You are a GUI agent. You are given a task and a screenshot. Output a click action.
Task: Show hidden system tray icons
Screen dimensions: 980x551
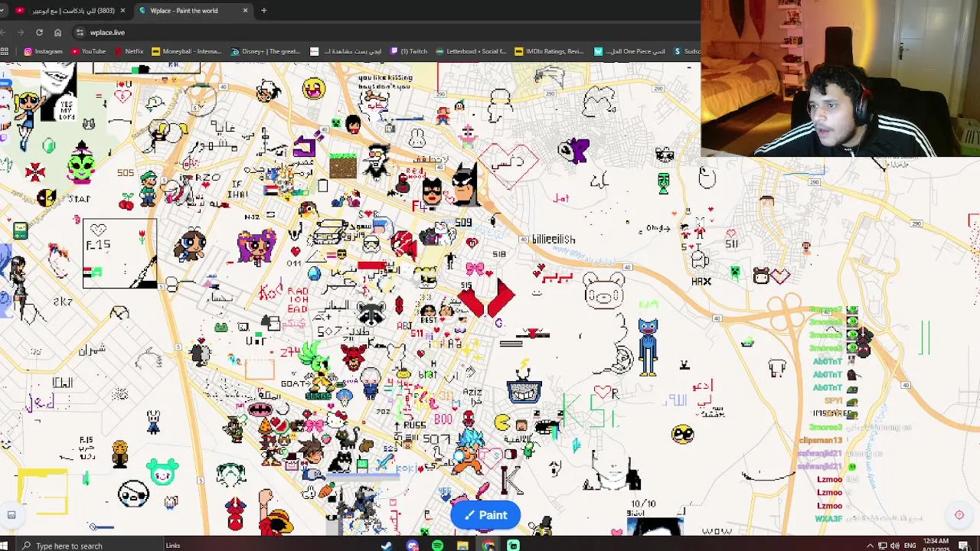point(870,546)
